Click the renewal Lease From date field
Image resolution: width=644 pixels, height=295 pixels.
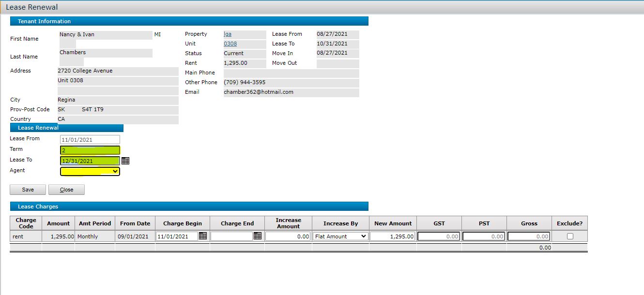(x=90, y=139)
